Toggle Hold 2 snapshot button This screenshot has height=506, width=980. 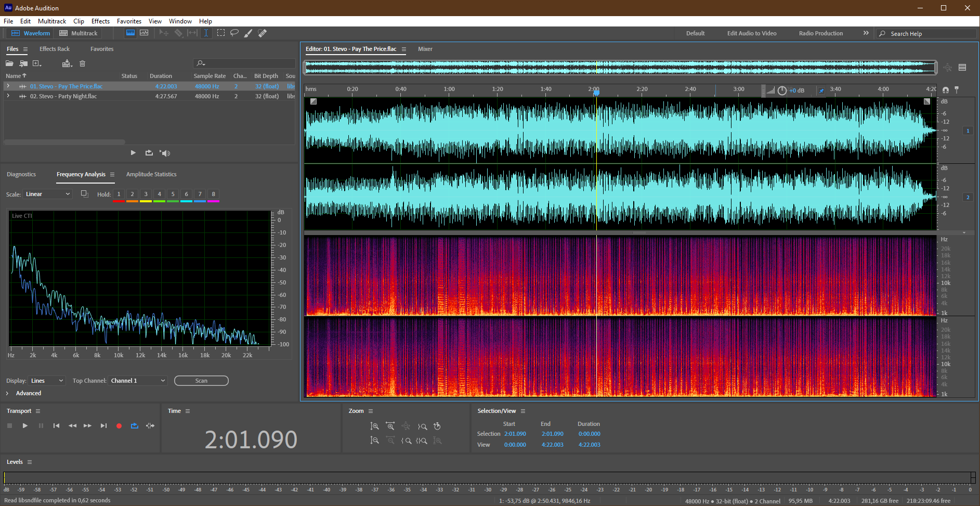[132, 194]
